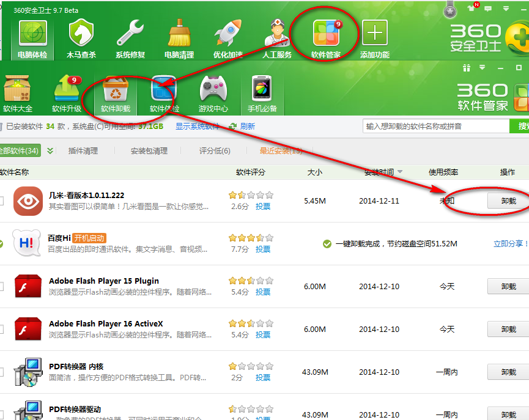Viewport: 529px width, 420px height.
Task: Click 安装时间 sort arrow
Action: (x=400, y=172)
